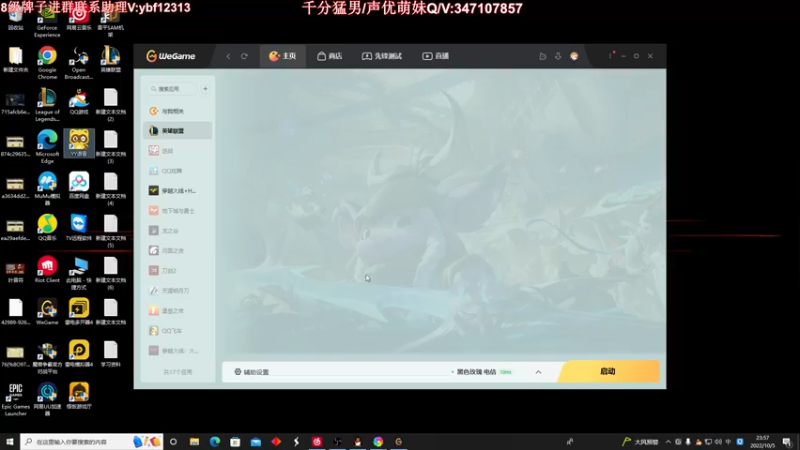Open 新建文本文档 (2) file
Screen dimensions: 800x450
(x=111, y=105)
